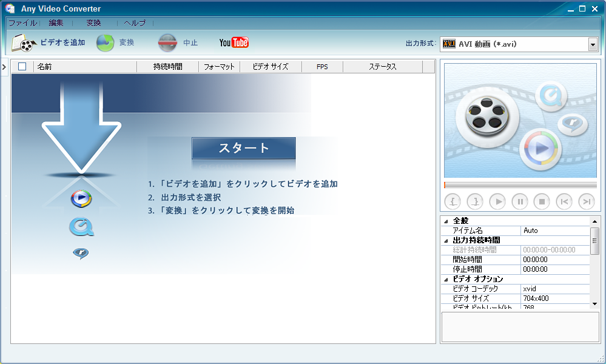
Task: Collapse the 出力持続時間 section
Action: point(446,241)
